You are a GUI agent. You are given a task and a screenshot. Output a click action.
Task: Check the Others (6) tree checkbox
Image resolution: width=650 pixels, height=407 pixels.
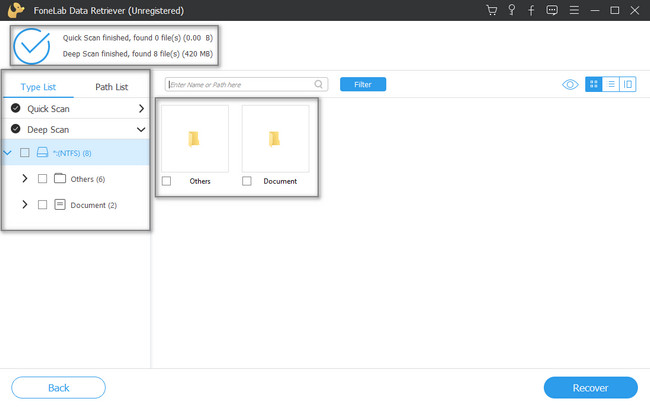42,179
